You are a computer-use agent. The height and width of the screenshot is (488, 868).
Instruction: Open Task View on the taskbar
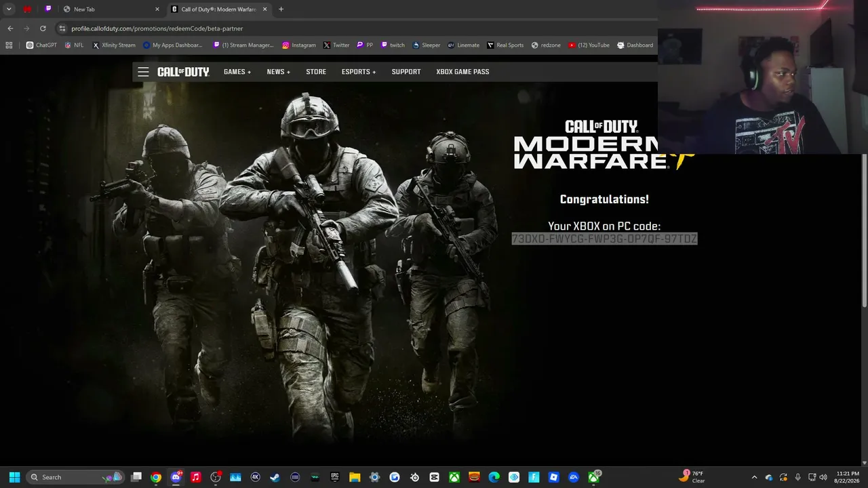coord(136,477)
